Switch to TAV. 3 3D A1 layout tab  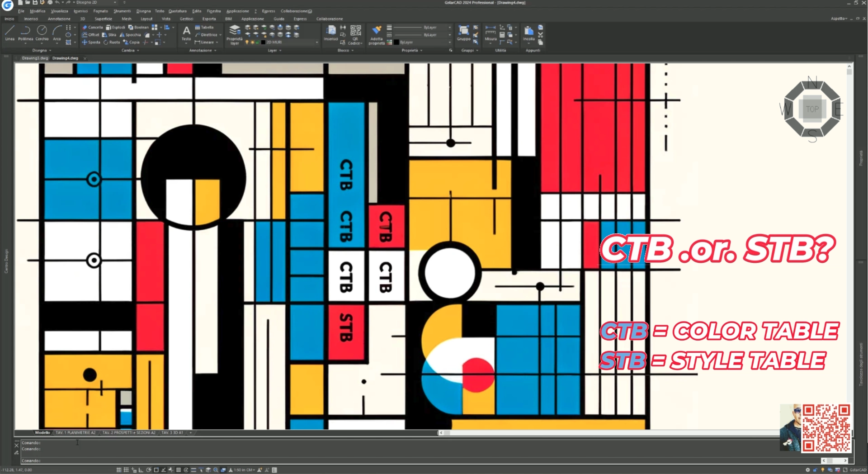click(172, 432)
